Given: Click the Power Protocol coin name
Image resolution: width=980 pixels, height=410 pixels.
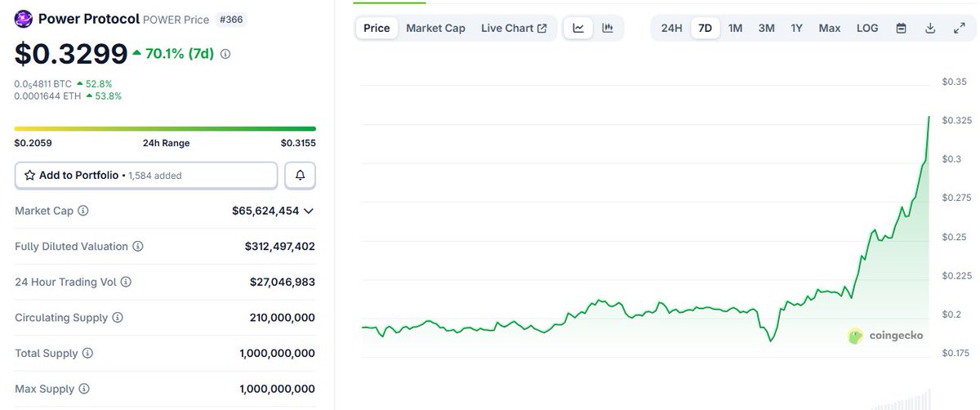Looking at the screenshot, I should click(x=88, y=18).
